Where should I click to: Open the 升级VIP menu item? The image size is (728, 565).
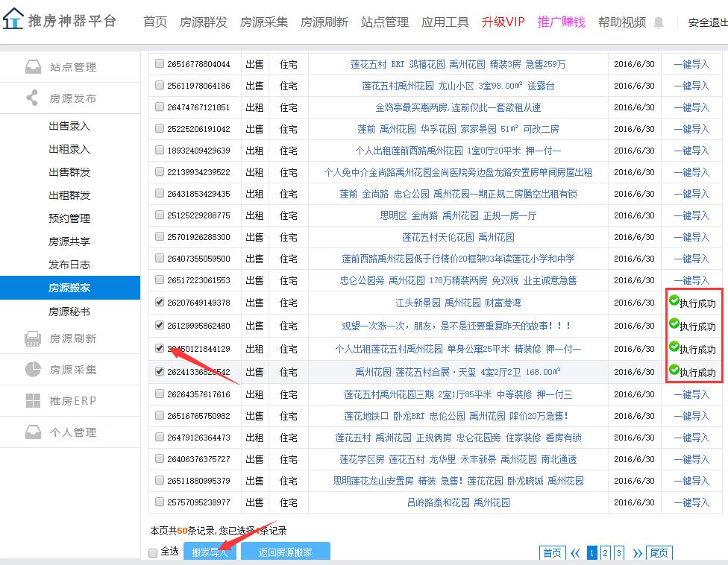[503, 22]
